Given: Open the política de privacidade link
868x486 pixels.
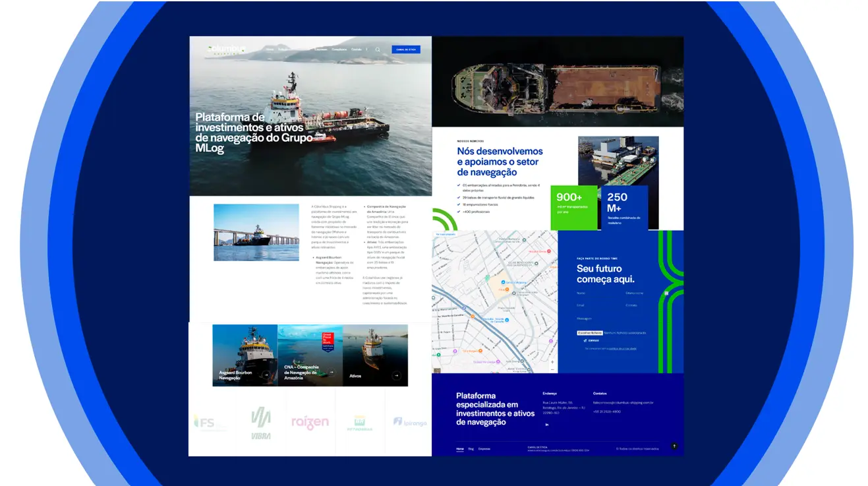Looking at the screenshot, I should click(x=622, y=348).
